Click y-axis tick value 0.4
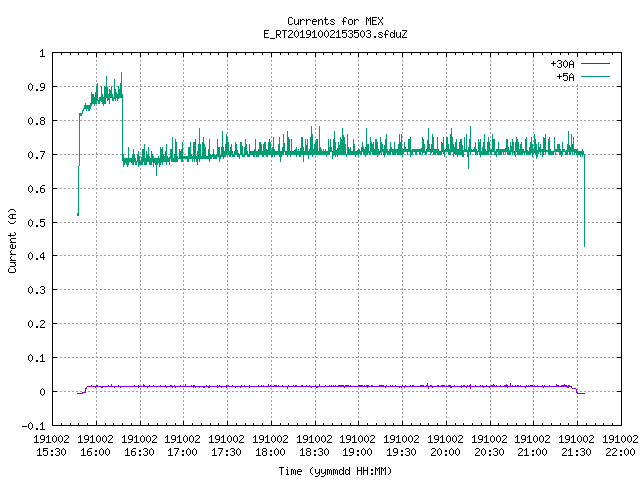This screenshot has width=640, height=480. (x=36, y=256)
